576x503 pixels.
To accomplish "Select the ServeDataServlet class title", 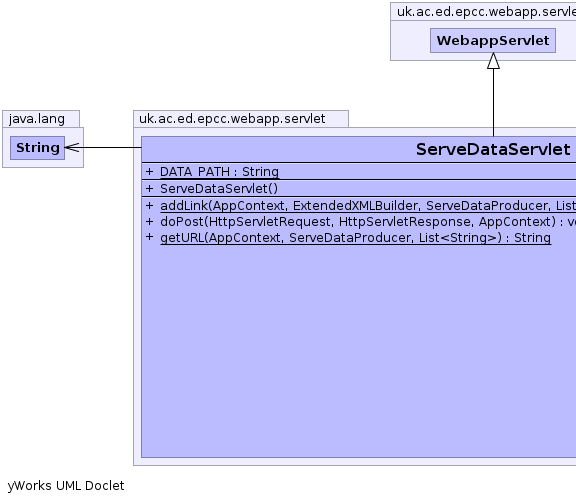I will (493, 149).
